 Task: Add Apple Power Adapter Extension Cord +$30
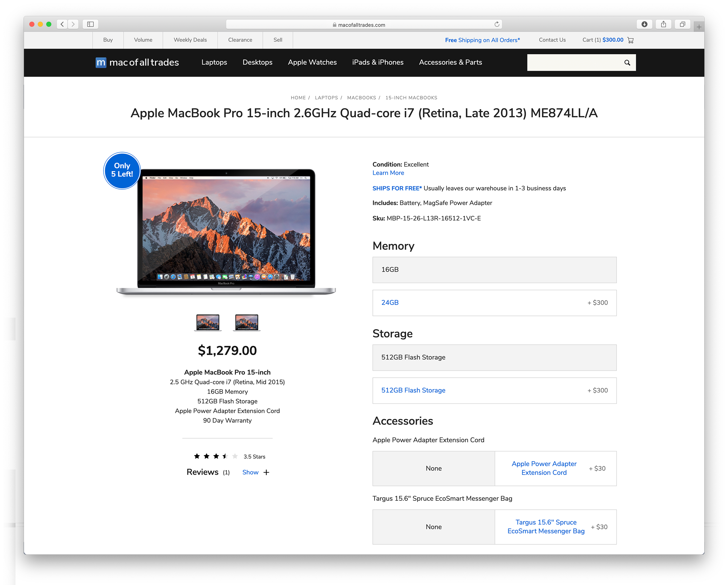[x=556, y=469]
